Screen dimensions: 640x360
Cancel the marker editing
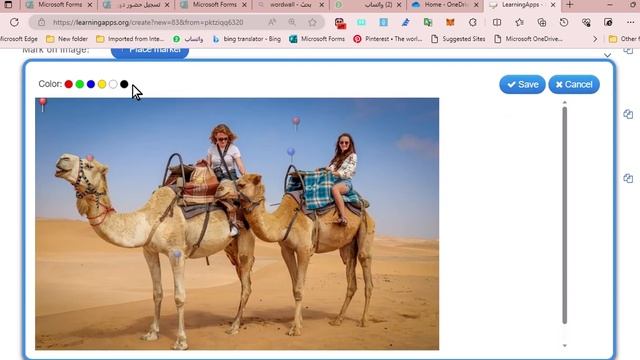coord(574,84)
